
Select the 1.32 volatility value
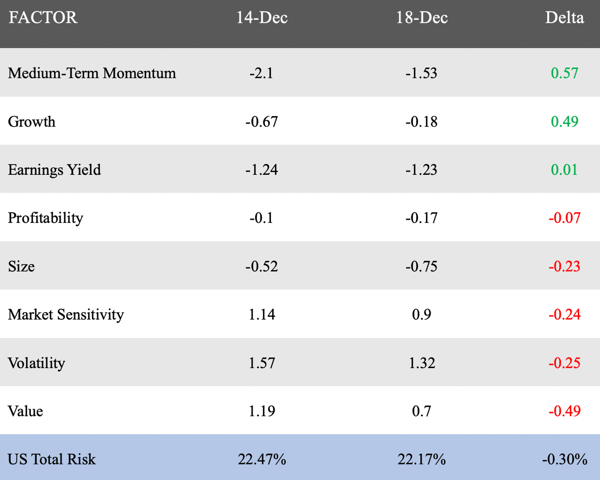tap(422, 362)
